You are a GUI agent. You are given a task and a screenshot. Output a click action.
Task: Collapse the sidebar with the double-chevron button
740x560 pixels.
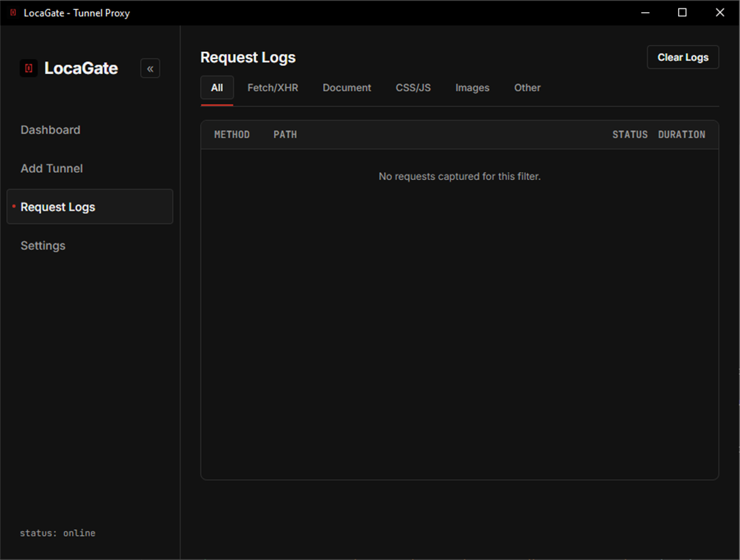[x=150, y=68]
